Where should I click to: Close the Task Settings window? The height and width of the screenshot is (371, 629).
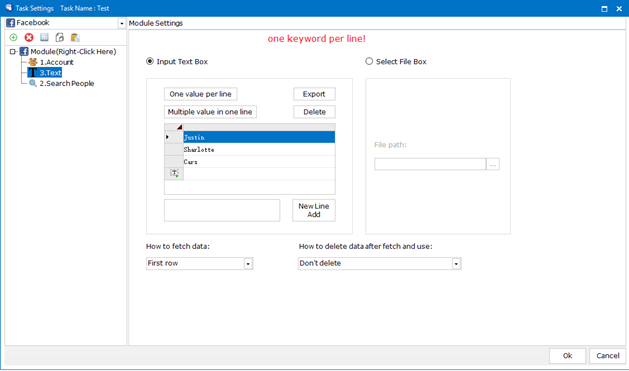[x=619, y=8]
